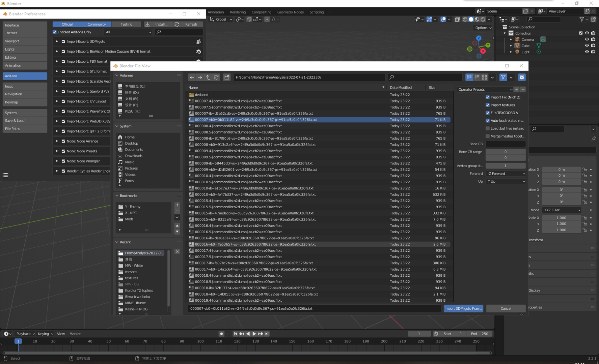Switch to the Geometry Nodes workspace tab
The image size is (599, 364).
pos(290,12)
